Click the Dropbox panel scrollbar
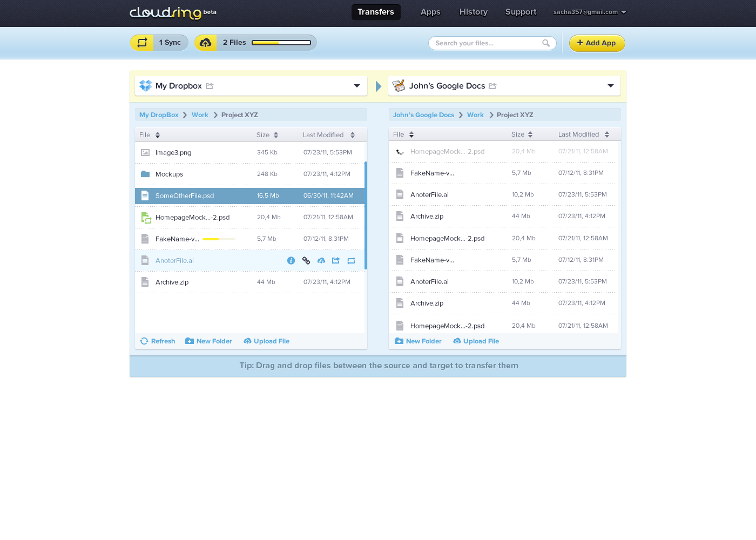Image resolution: width=756 pixels, height=540 pixels. click(366, 215)
